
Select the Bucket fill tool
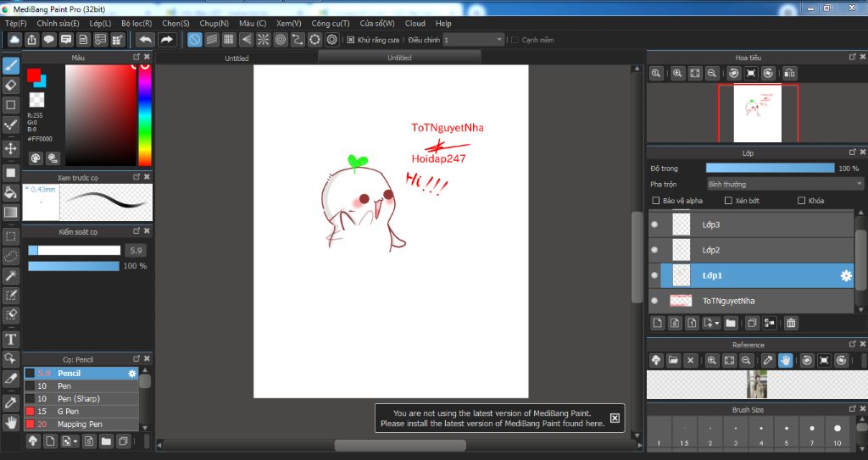pyautogui.click(x=10, y=192)
